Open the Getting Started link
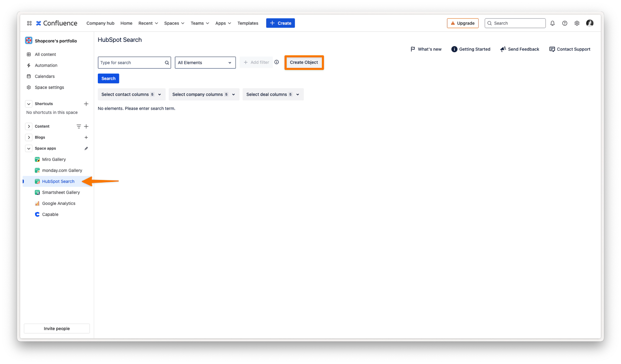 [471, 49]
